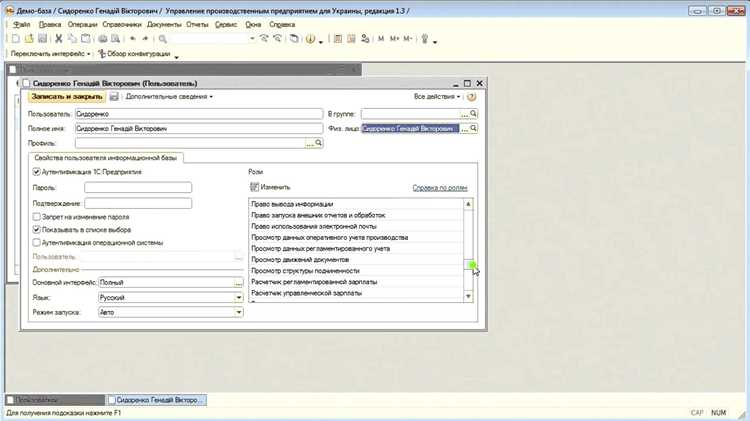The width and height of the screenshot is (750, 421).
Task: Open the calculator icon in toolbar
Action: point(338,39)
